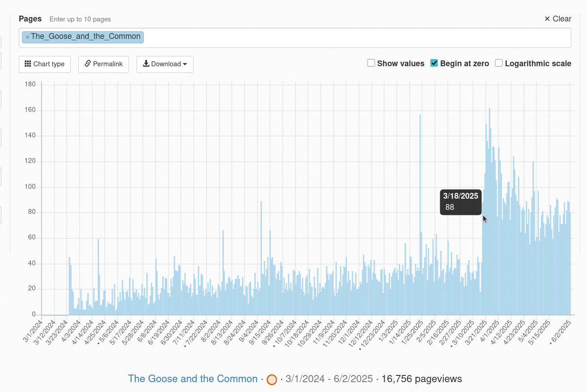Open The Goose and the Common article link
The width and height of the screenshot is (587, 392).
(193, 379)
